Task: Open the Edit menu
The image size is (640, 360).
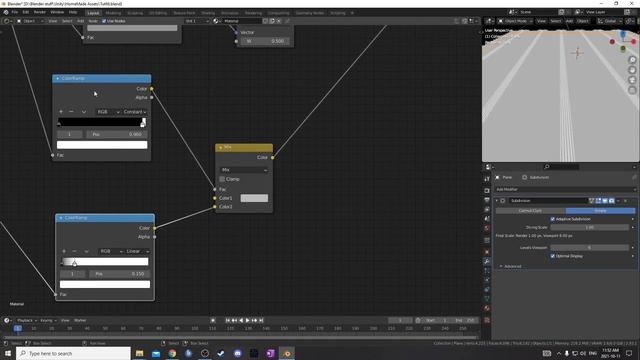Action: (26, 12)
